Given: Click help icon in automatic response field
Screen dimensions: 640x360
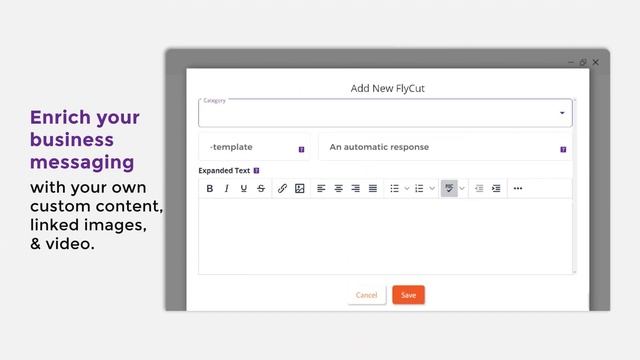Looking at the screenshot, I should [x=563, y=149].
